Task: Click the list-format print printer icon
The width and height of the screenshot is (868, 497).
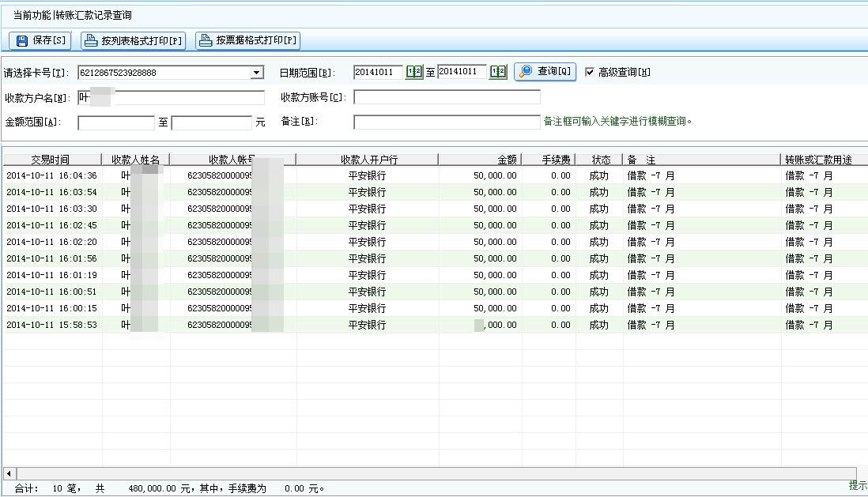Action: (x=91, y=40)
